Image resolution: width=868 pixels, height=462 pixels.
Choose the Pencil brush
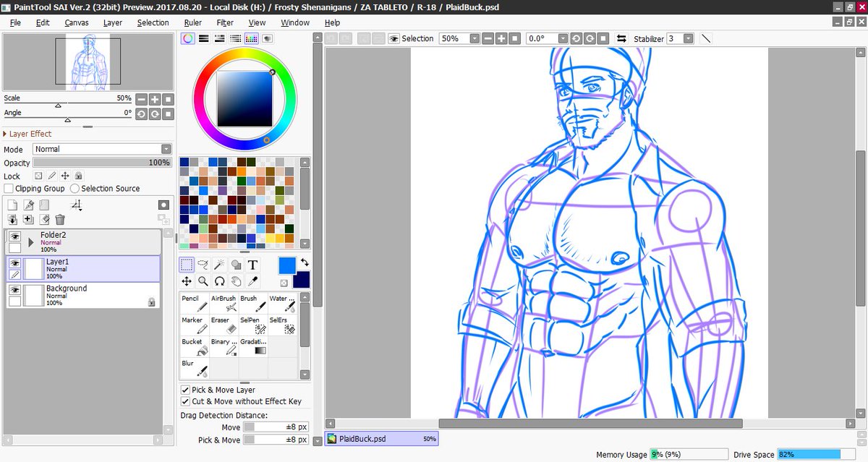click(x=194, y=303)
